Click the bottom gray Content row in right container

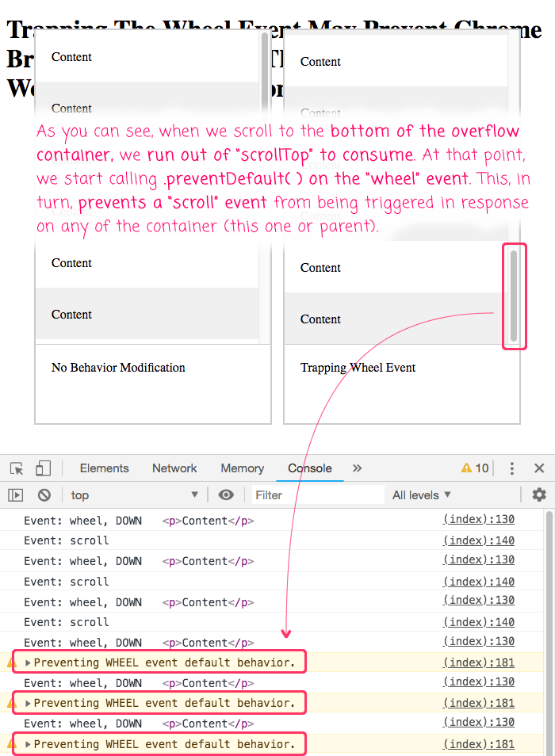[x=396, y=319]
